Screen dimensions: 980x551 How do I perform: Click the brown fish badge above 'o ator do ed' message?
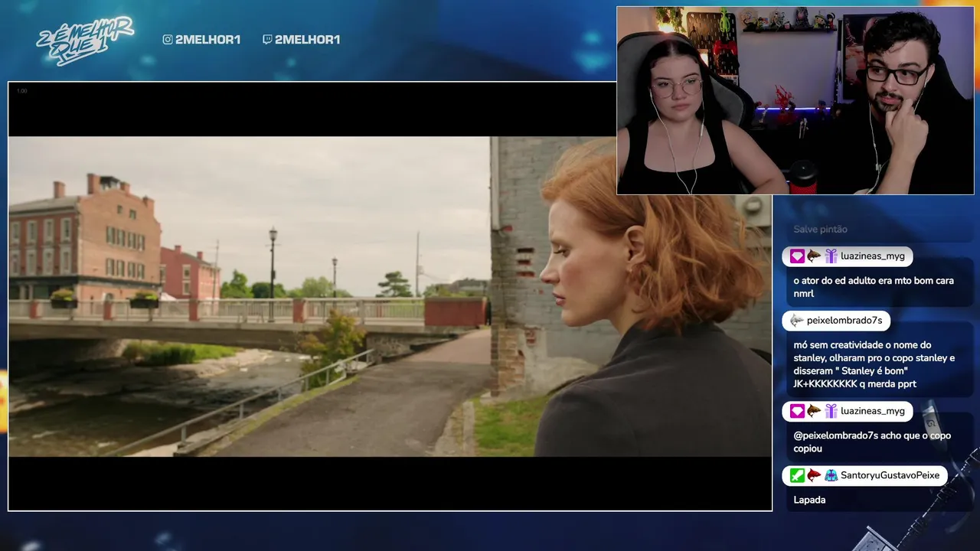point(814,256)
